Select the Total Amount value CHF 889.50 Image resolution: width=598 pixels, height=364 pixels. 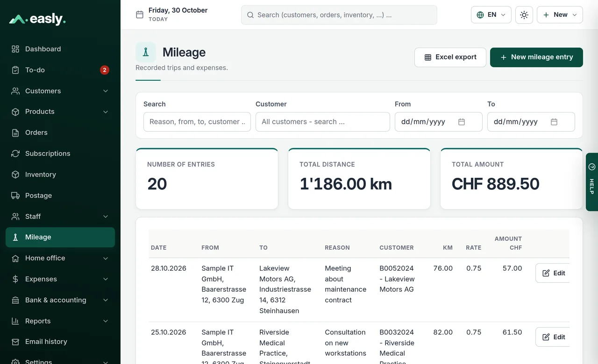(496, 184)
